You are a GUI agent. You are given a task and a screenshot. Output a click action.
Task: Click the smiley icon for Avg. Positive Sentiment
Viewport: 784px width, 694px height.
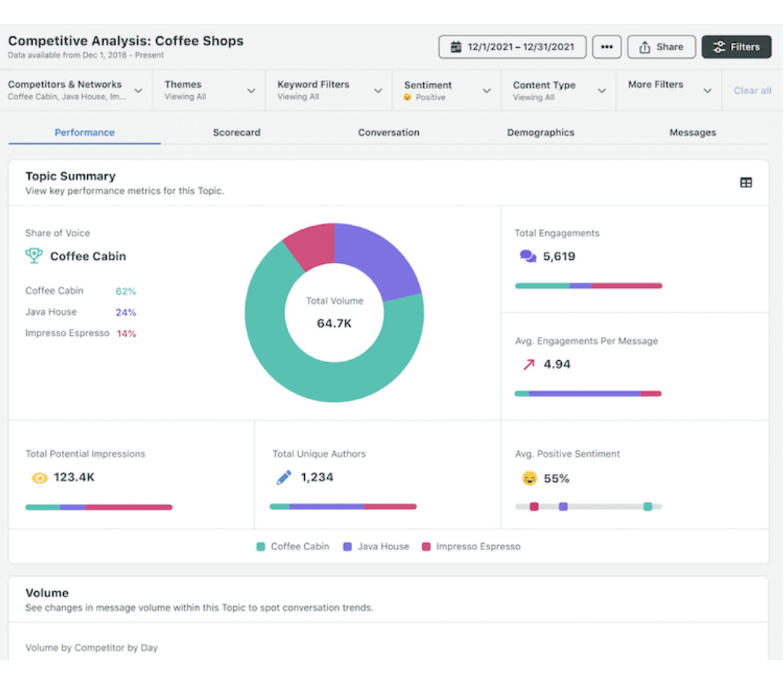(529, 478)
